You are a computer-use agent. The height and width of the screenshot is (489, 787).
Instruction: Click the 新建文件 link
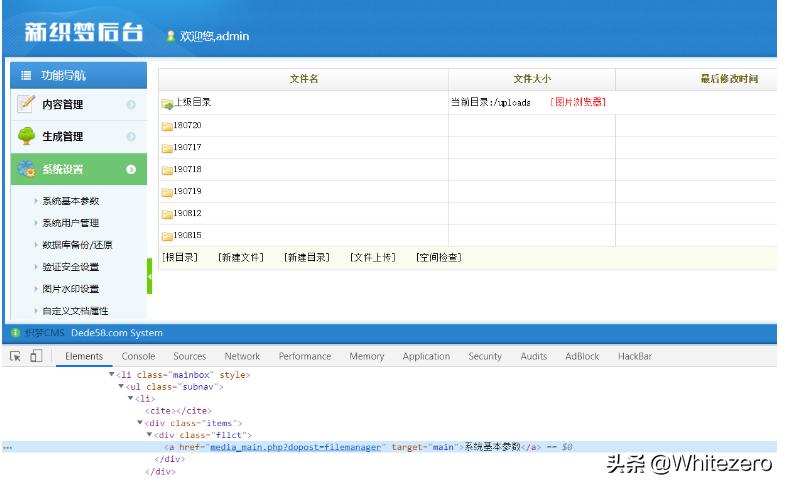(x=240, y=257)
